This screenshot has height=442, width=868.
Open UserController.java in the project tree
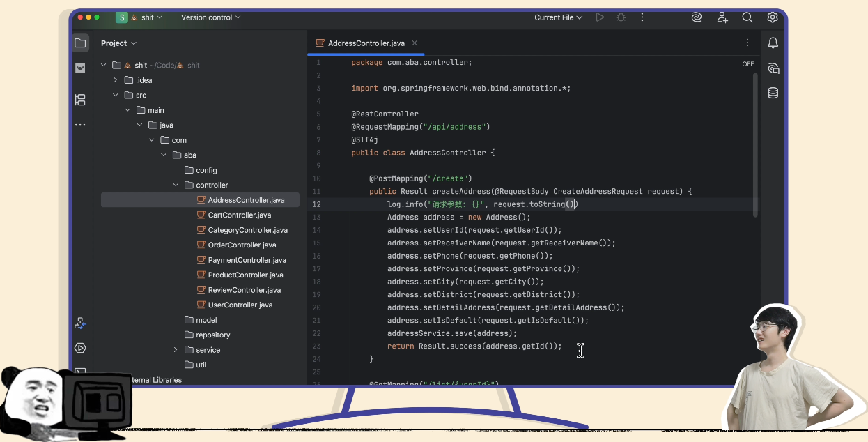click(x=240, y=305)
